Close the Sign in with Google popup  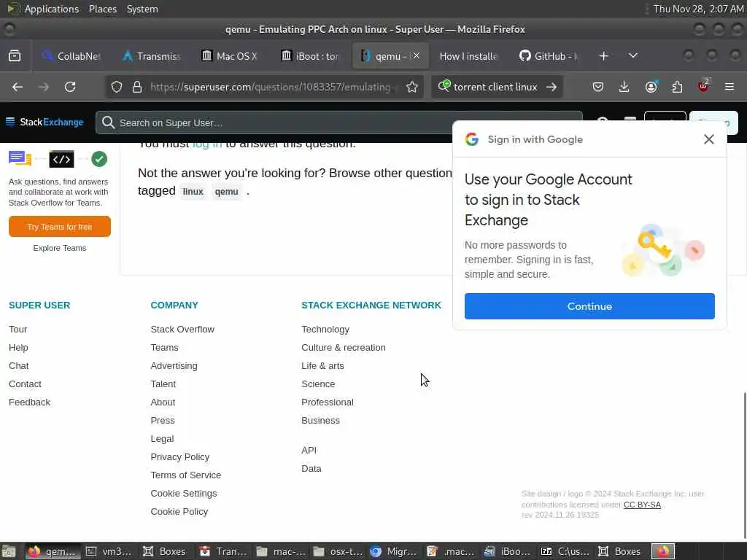709,139
